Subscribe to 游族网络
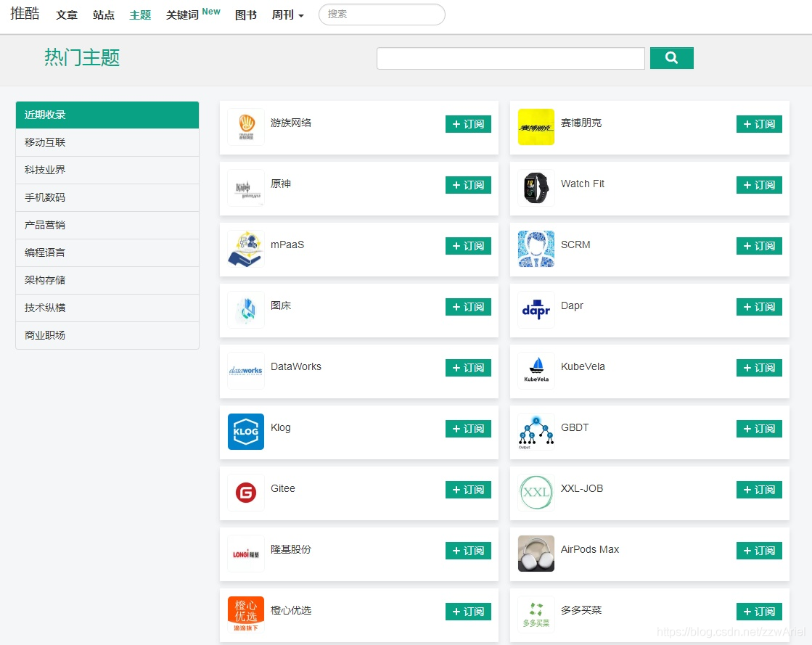The width and height of the screenshot is (812, 645). click(x=468, y=124)
